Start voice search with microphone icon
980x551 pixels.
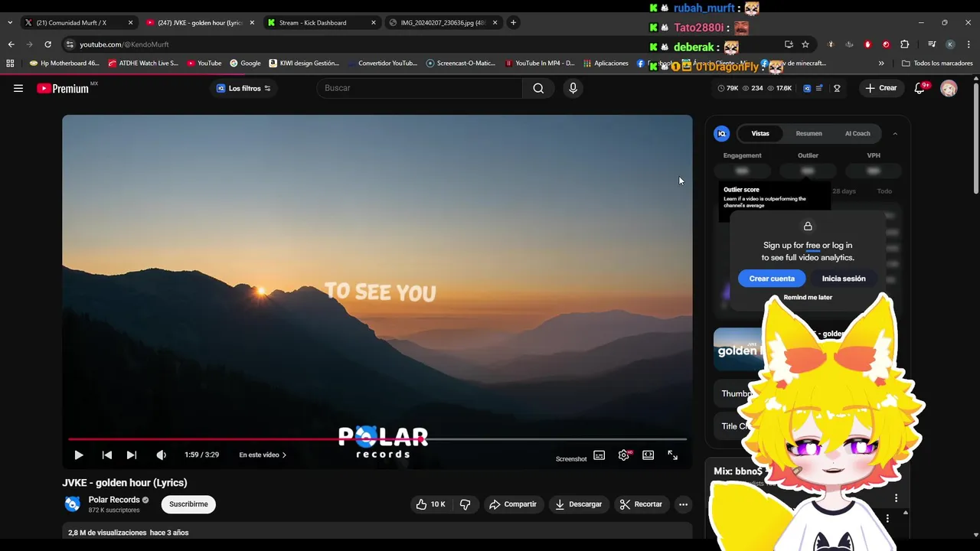click(573, 88)
